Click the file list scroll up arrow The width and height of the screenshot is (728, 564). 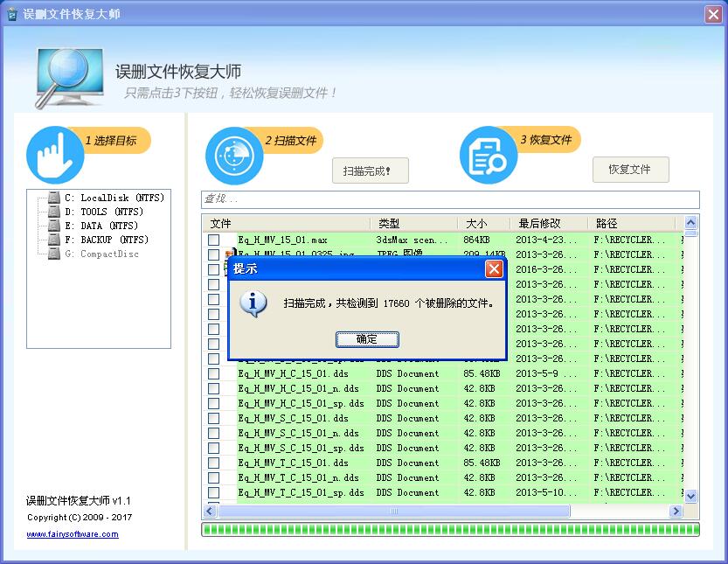[690, 222]
